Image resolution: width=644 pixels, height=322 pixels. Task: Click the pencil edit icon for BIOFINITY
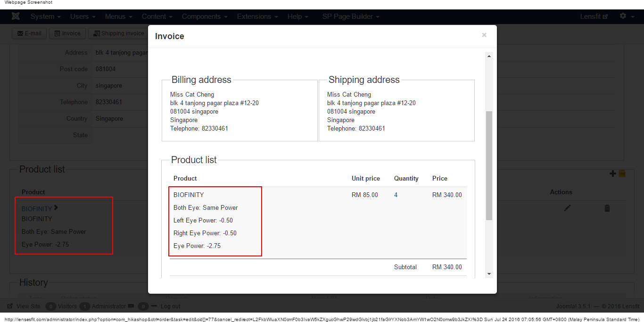(567, 208)
